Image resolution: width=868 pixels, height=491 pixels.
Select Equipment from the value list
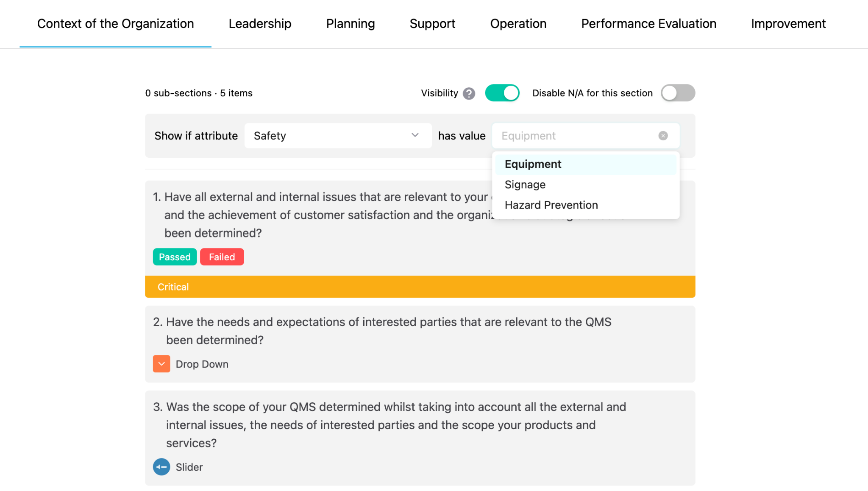(533, 164)
